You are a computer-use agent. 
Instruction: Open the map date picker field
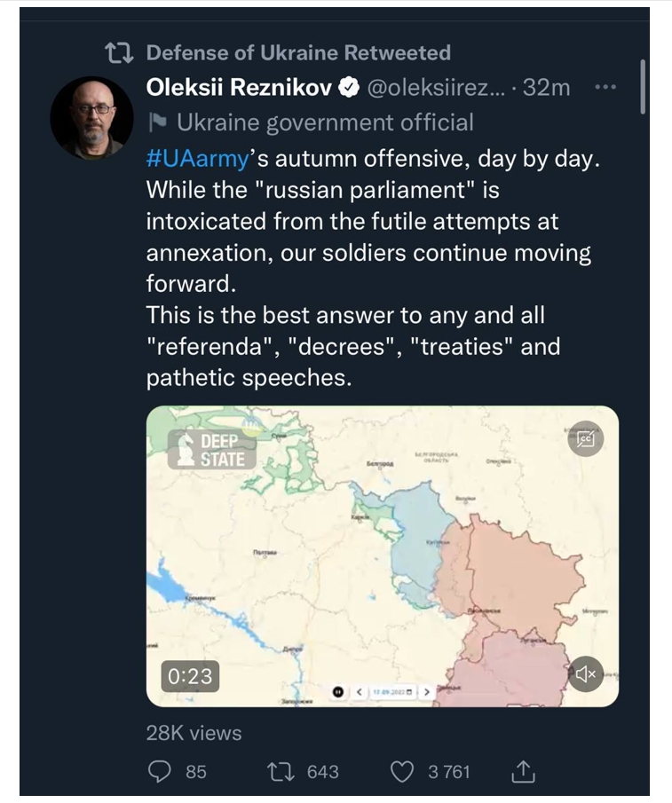[391, 691]
